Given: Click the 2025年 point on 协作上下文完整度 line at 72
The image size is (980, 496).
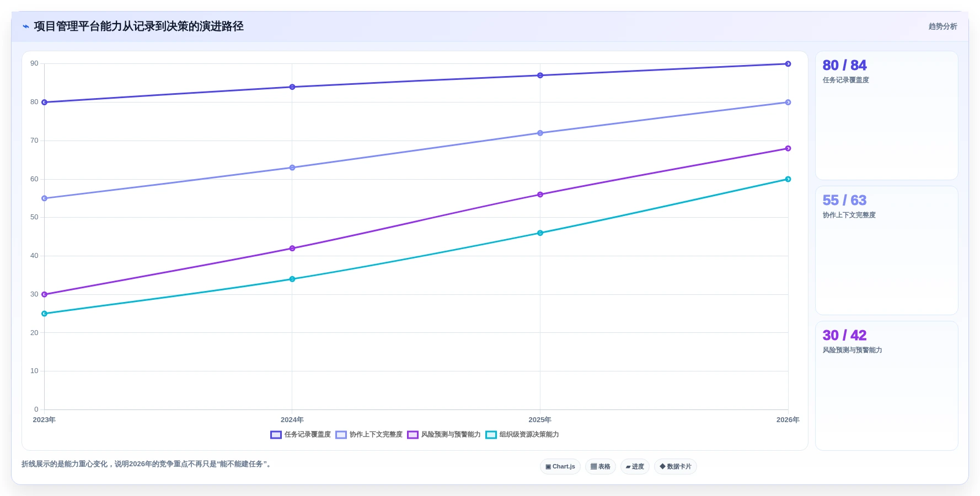Looking at the screenshot, I should tap(540, 133).
